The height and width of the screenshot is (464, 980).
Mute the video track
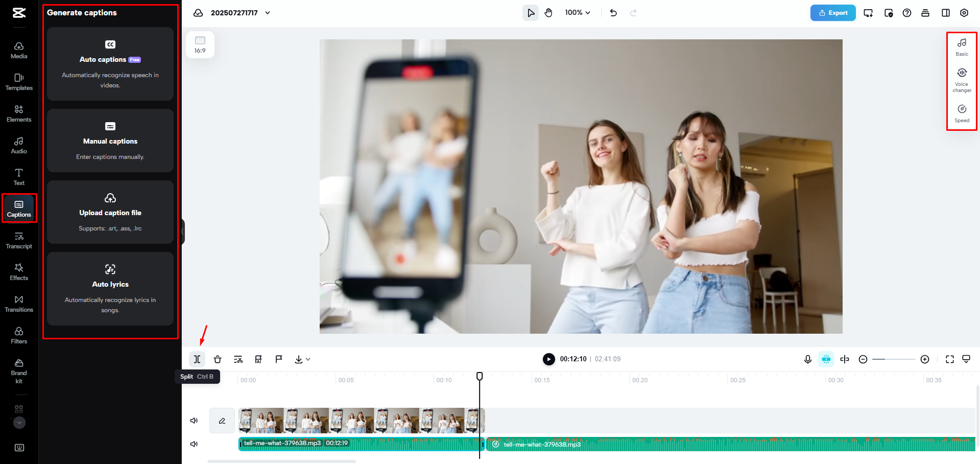[x=194, y=421]
